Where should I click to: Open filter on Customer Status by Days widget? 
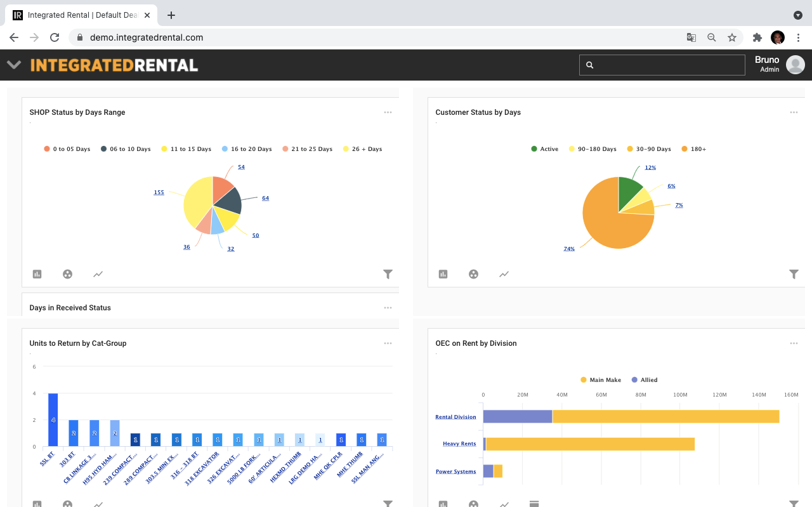(794, 274)
